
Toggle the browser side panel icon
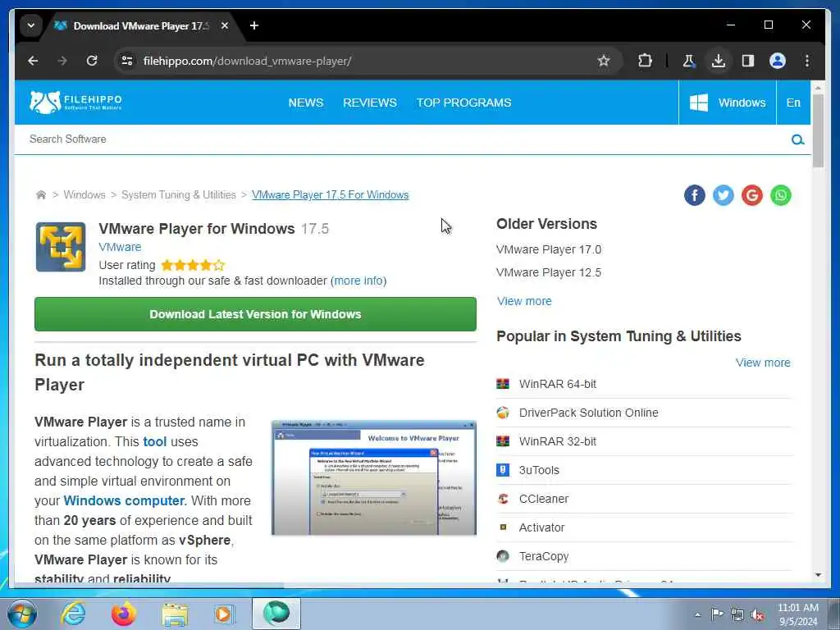coord(748,61)
